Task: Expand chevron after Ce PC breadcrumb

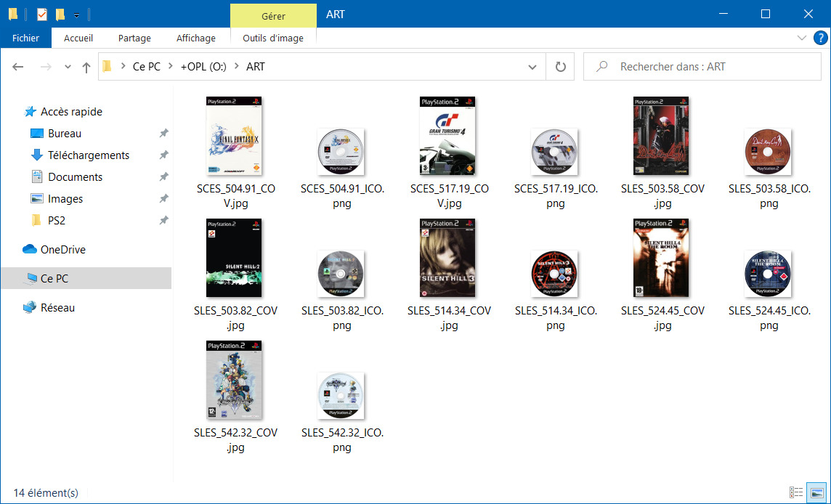Action: [x=170, y=66]
